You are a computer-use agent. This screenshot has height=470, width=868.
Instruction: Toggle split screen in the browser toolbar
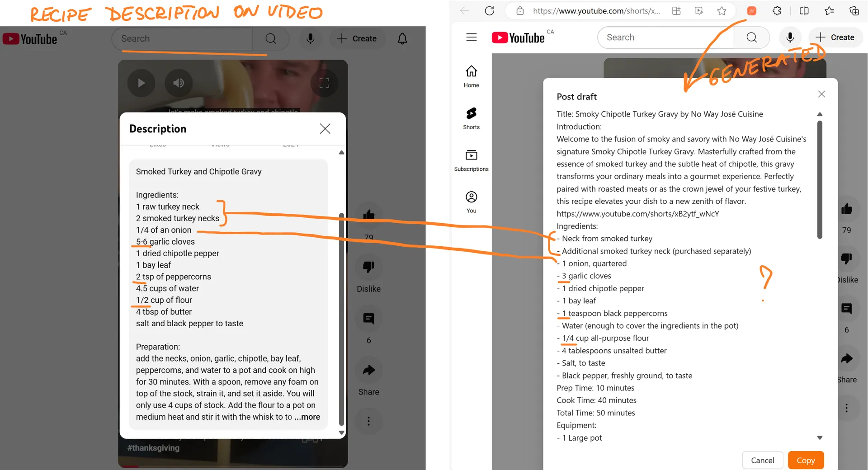point(804,11)
